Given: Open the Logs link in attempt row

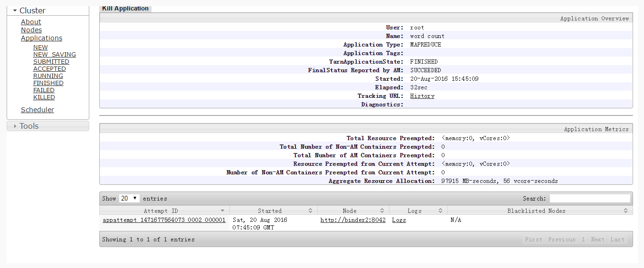Looking at the screenshot, I should point(399,220).
